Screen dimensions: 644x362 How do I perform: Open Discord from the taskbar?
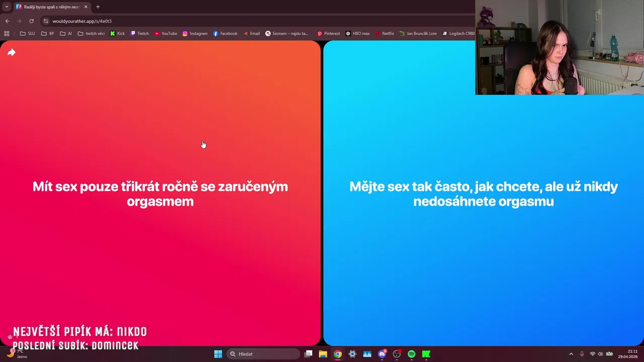tap(382, 354)
